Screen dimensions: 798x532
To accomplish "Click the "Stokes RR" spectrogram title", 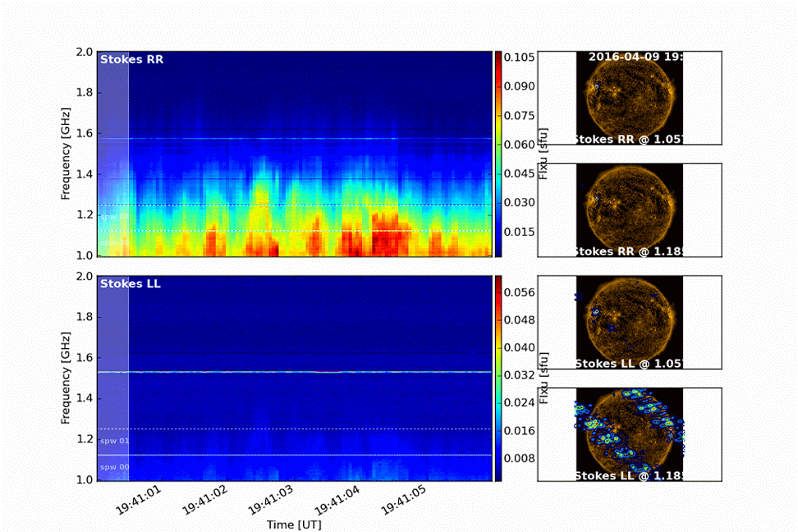I will coord(131,59).
